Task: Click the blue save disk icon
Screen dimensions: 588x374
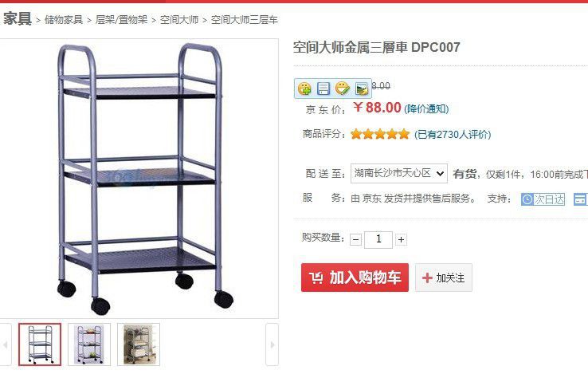Action: (323, 89)
